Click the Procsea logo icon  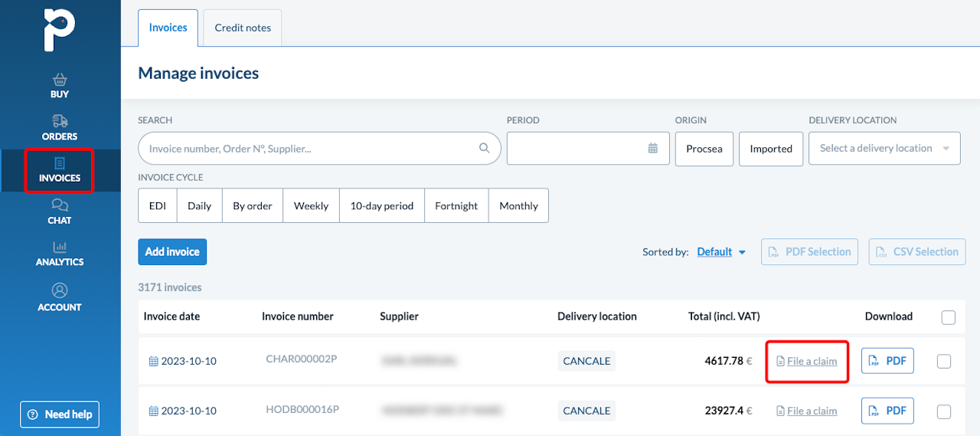(x=59, y=29)
